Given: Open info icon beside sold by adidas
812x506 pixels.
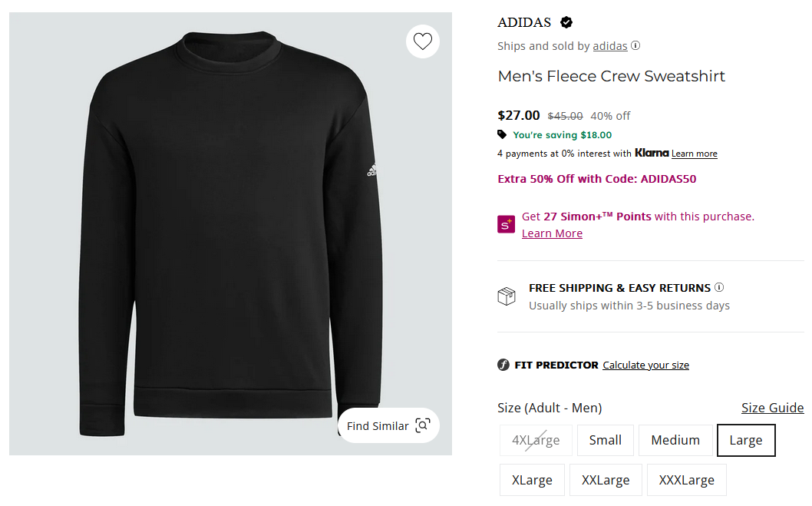Looking at the screenshot, I should click(635, 45).
